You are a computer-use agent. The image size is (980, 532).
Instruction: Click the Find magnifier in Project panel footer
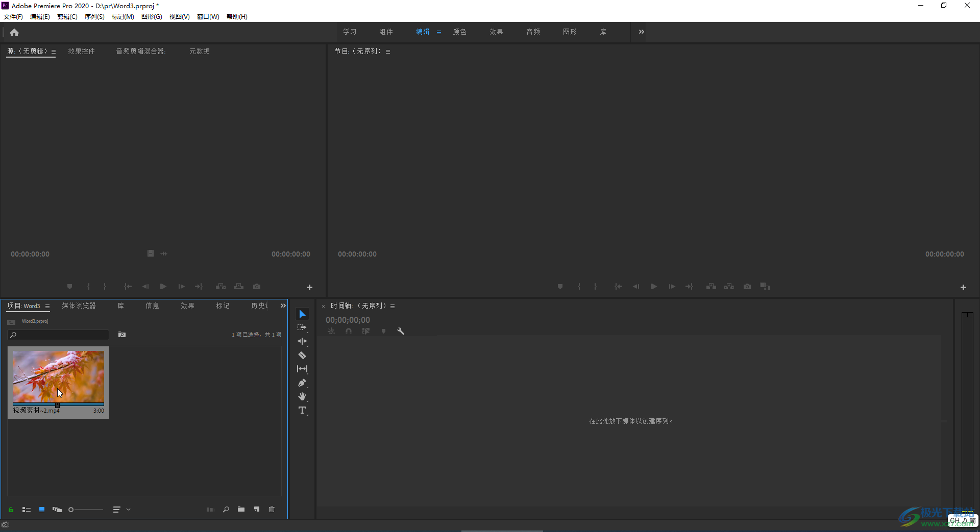click(226, 509)
